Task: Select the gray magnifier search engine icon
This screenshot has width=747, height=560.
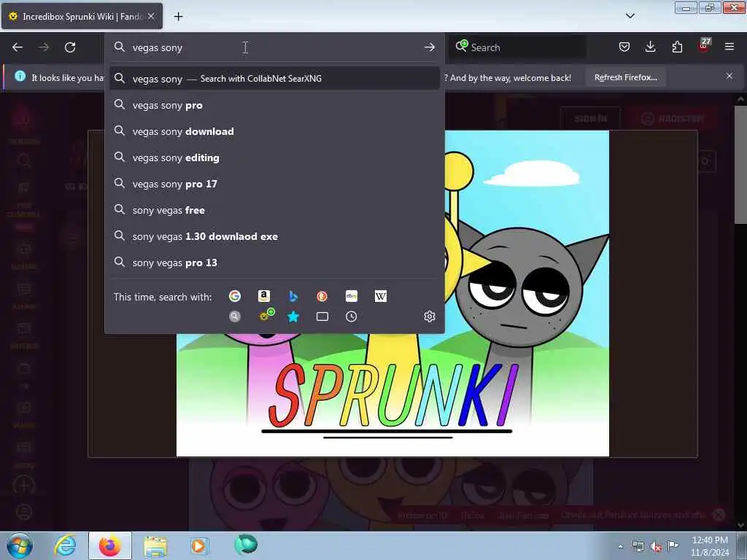Action: 235,316
